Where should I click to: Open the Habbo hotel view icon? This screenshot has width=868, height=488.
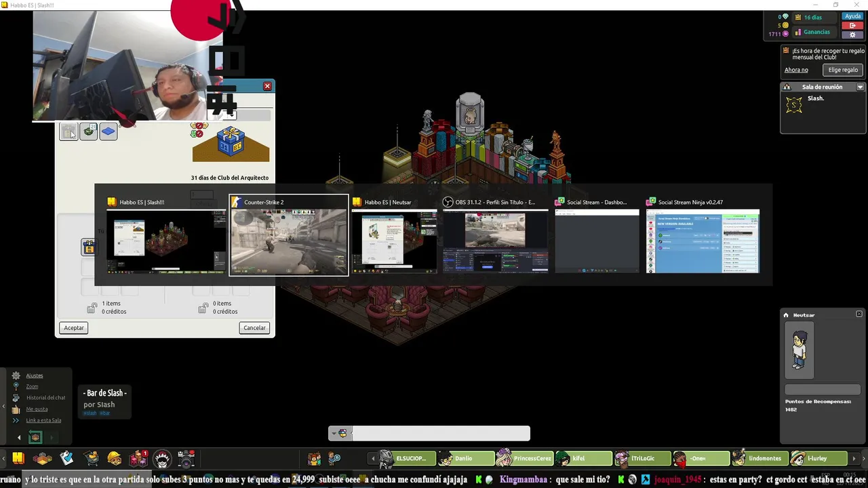(x=18, y=459)
